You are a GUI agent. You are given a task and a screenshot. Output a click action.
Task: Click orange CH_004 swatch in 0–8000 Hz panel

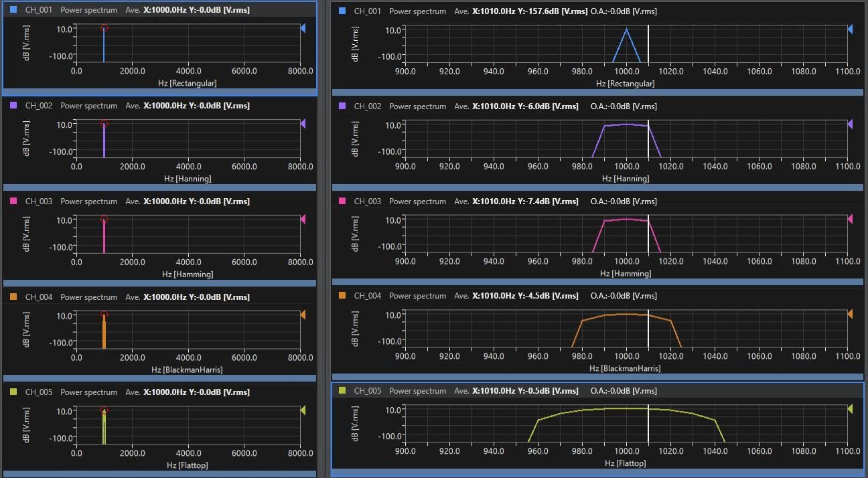[13, 297]
